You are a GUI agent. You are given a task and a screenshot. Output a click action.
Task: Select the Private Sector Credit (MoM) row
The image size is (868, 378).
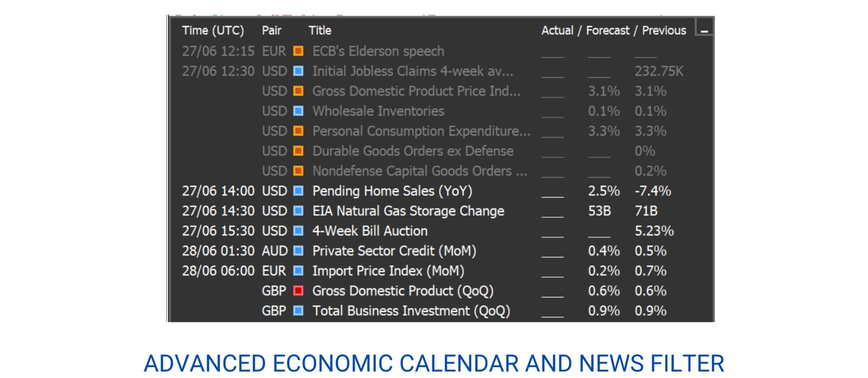(393, 251)
